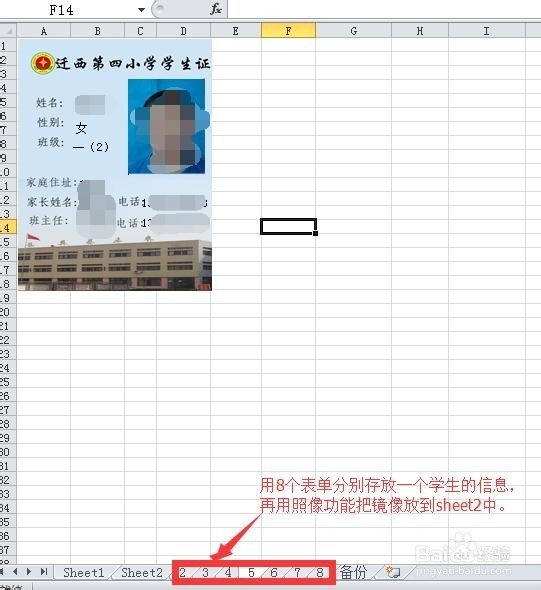Open the sheet tab named 7
The height and width of the screenshot is (590, 541).
coord(297,573)
